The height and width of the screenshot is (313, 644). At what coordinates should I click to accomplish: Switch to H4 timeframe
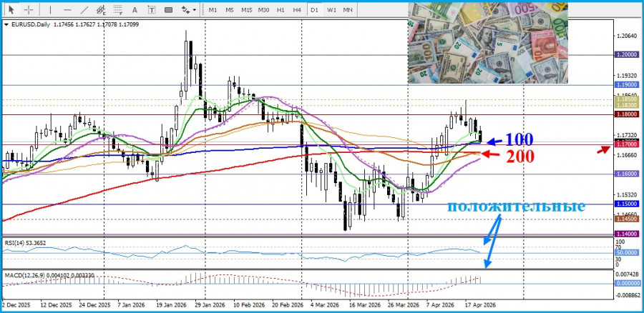298,9
